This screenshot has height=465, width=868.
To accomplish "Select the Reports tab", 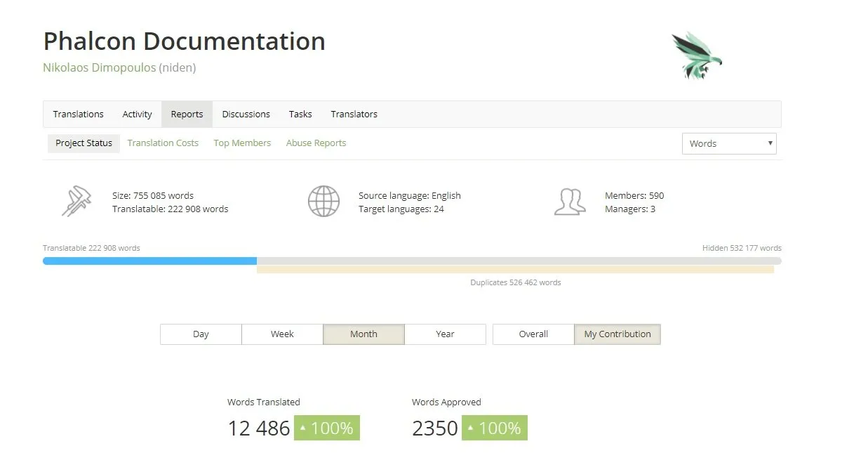I will tap(187, 114).
